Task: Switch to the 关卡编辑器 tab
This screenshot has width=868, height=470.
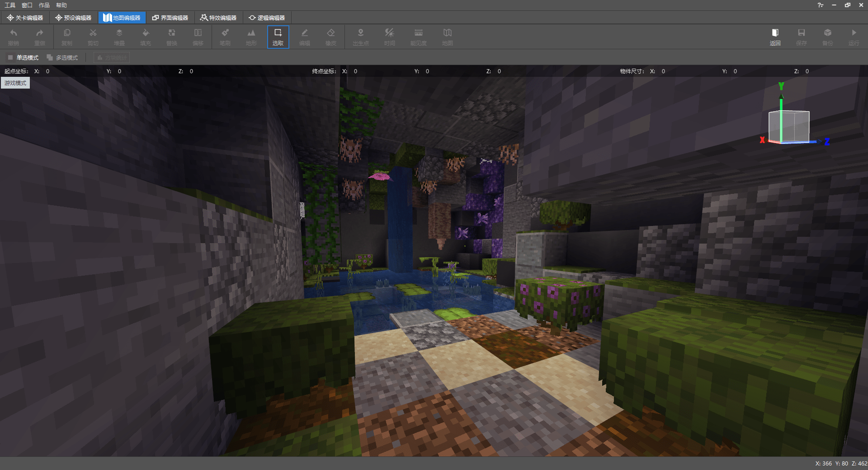Action: tap(25, 18)
